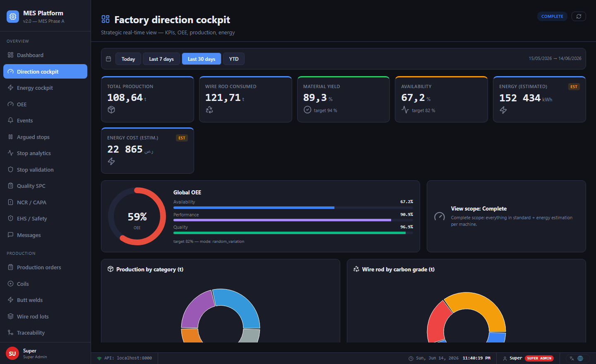Open Dashboard from the sidebar
Viewport: 596px width, 364px height.
pyautogui.click(x=45, y=55)
